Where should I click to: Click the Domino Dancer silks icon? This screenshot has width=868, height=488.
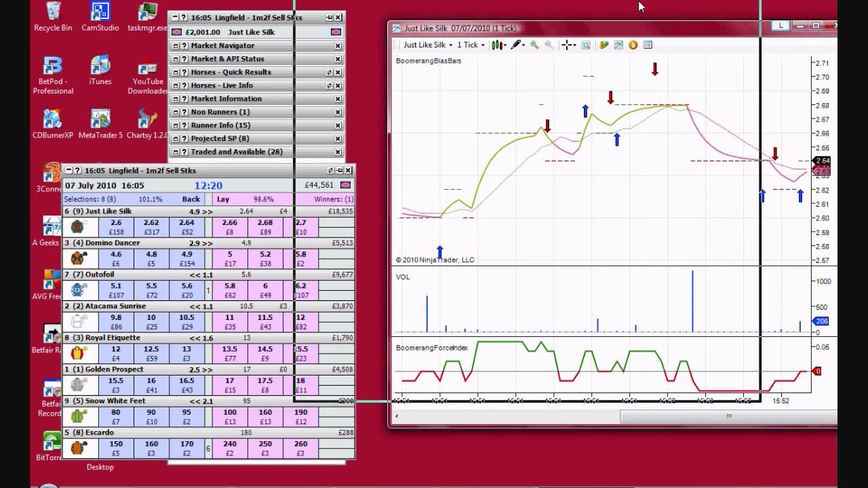click(77, 258)
